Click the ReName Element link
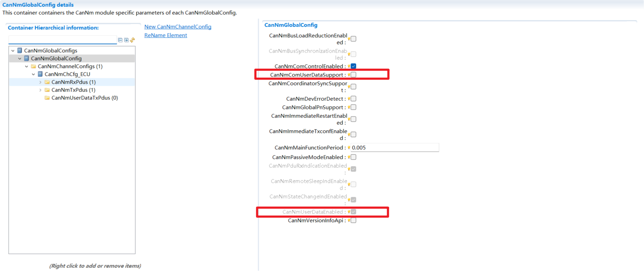 tap(165, 35)
